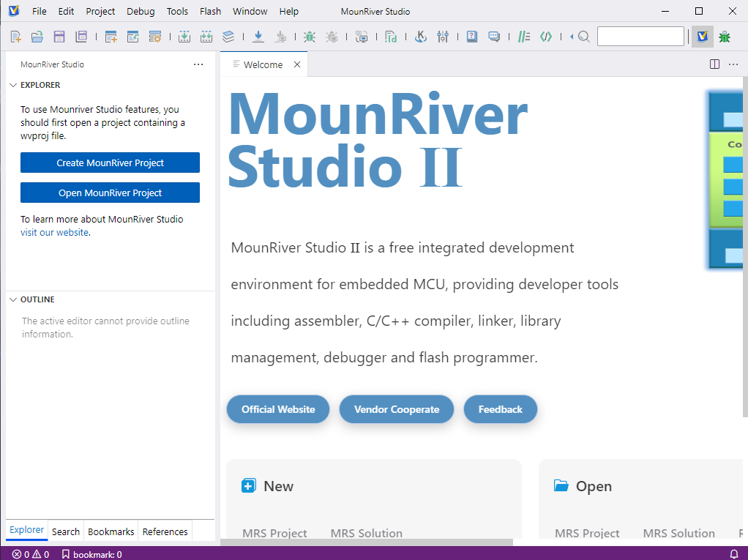748x560 pixels.
Task: Open the .ld linker script toolbar icon
Action: [391, 37]
